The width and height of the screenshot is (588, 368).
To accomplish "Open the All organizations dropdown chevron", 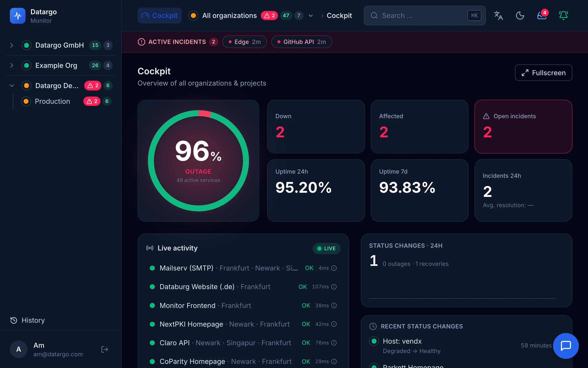I will 311,16.
